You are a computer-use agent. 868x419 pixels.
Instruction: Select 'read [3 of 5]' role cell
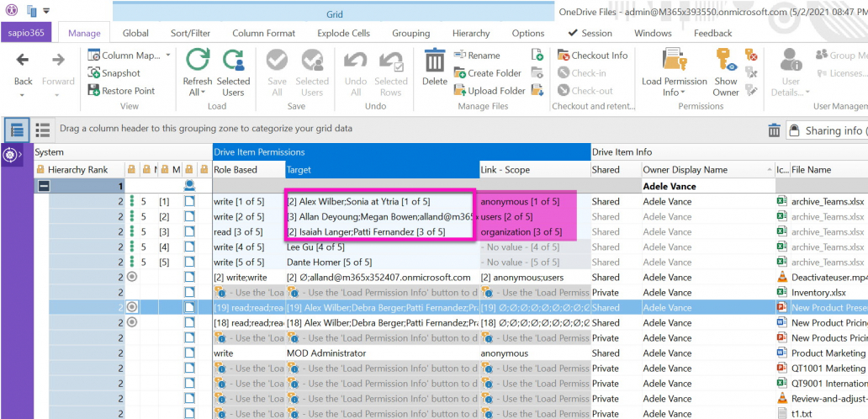pyautogui.click(x=249, y=232)
